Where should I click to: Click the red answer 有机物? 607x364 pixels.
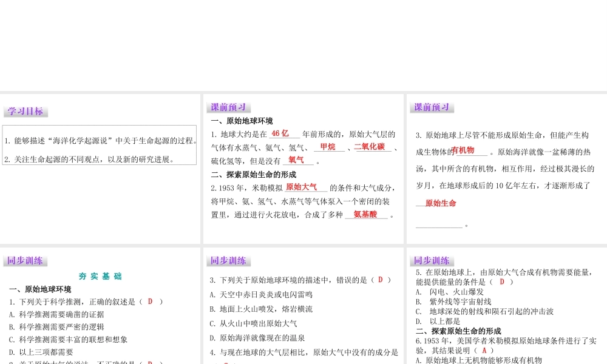pyautogui.click(x=463, y=150)
